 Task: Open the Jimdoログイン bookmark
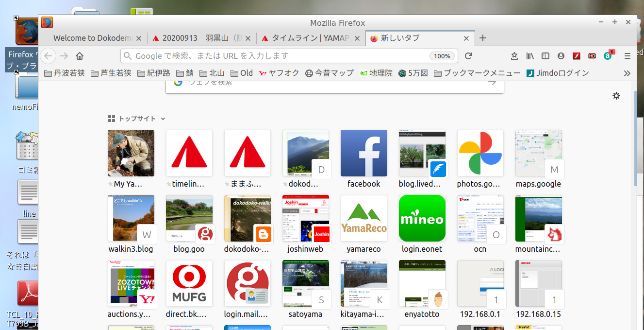pos(558,73)
